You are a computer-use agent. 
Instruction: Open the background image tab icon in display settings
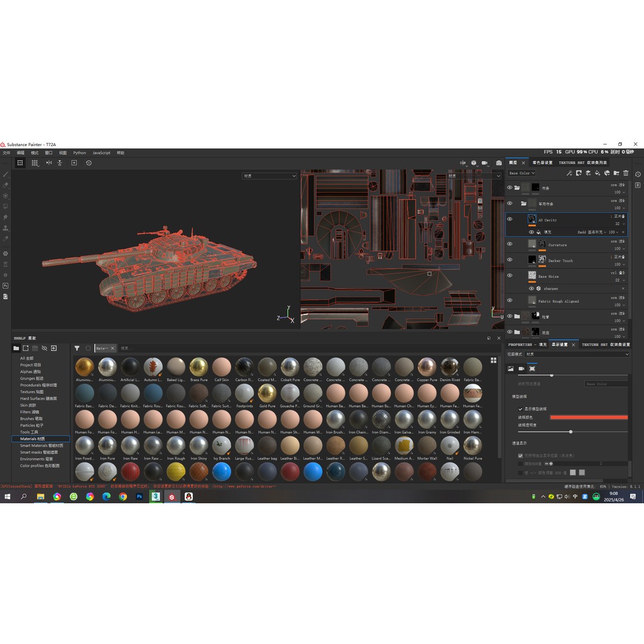(x=510, y=369)
